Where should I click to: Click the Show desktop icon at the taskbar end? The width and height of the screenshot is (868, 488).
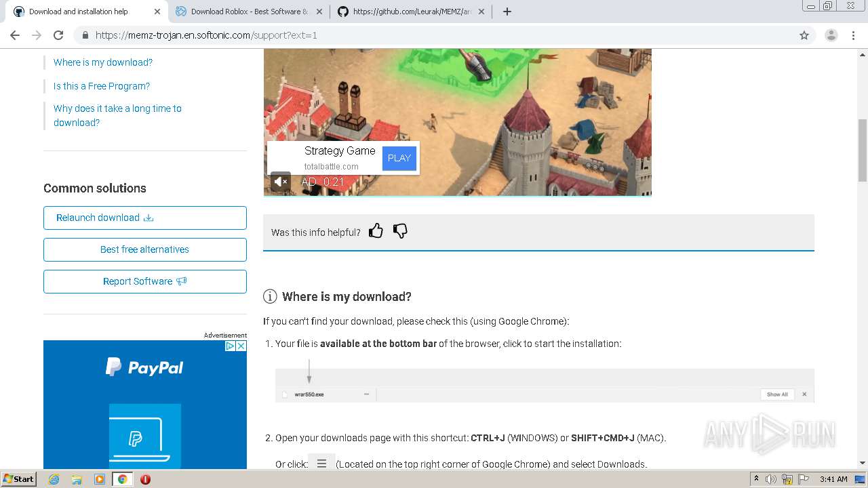(861, 479)
